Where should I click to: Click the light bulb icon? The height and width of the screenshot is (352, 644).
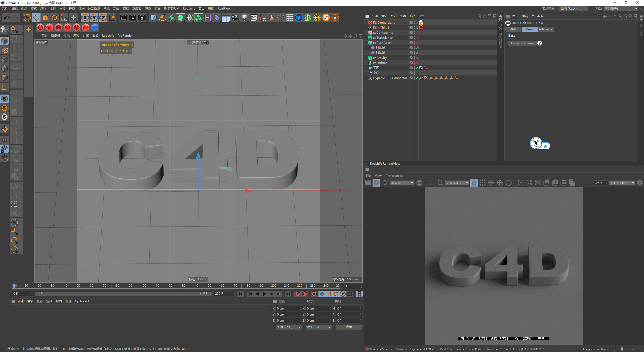244,18
